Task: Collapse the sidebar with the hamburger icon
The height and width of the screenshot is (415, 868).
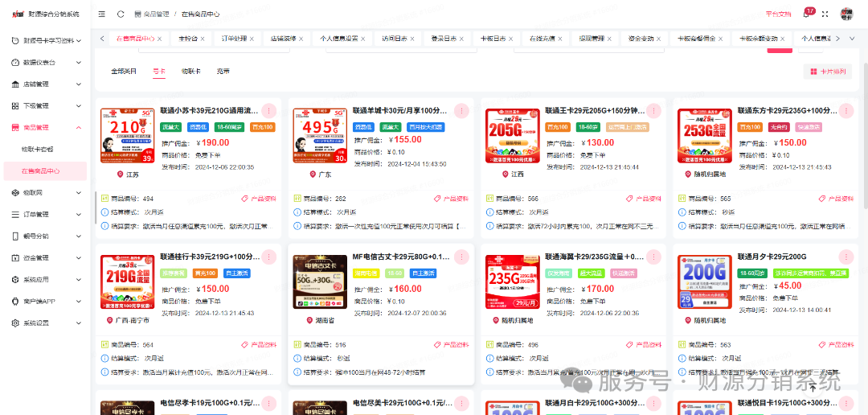Action: click(x=102, y=14)
